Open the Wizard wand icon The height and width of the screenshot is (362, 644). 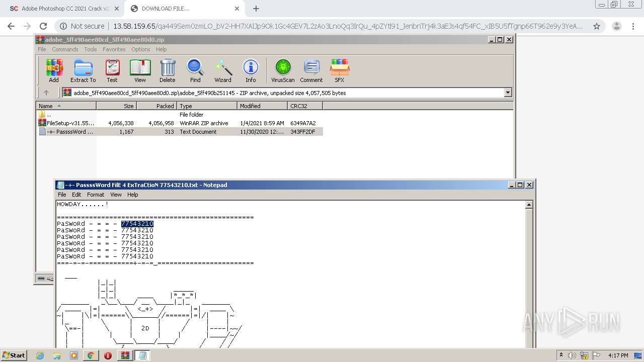pyautogui.click(x=223, y=71)
